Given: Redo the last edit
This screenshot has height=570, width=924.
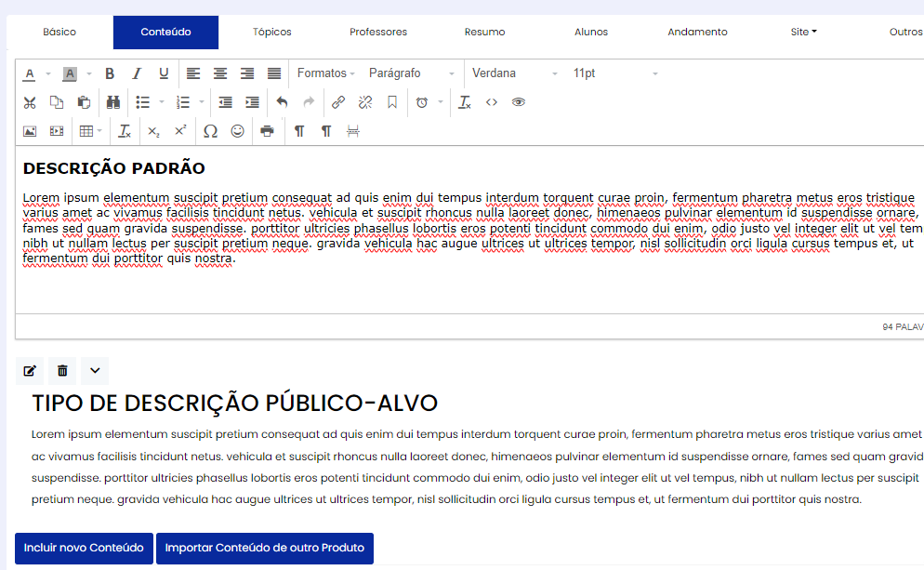Looking at the screenshot, I should (x=309, y=102).
